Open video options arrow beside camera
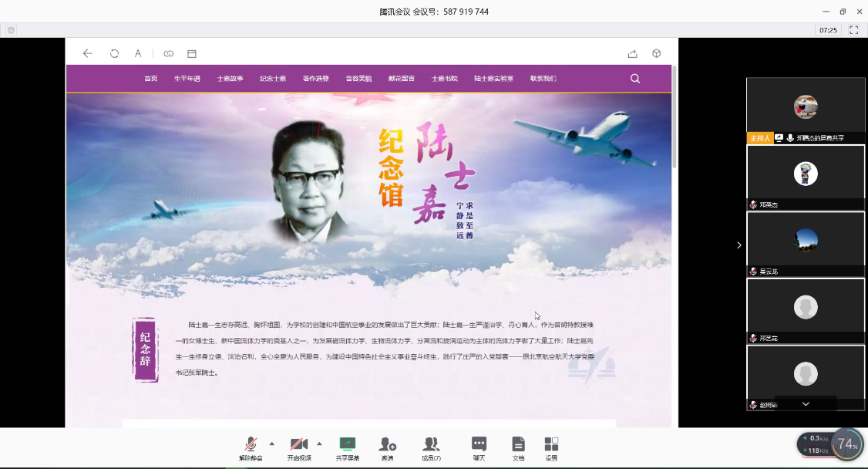 click(319, 444)
